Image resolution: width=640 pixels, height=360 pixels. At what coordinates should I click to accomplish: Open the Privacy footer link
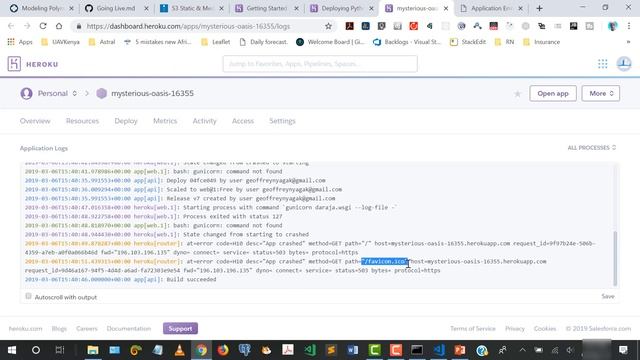click(515, 328)
